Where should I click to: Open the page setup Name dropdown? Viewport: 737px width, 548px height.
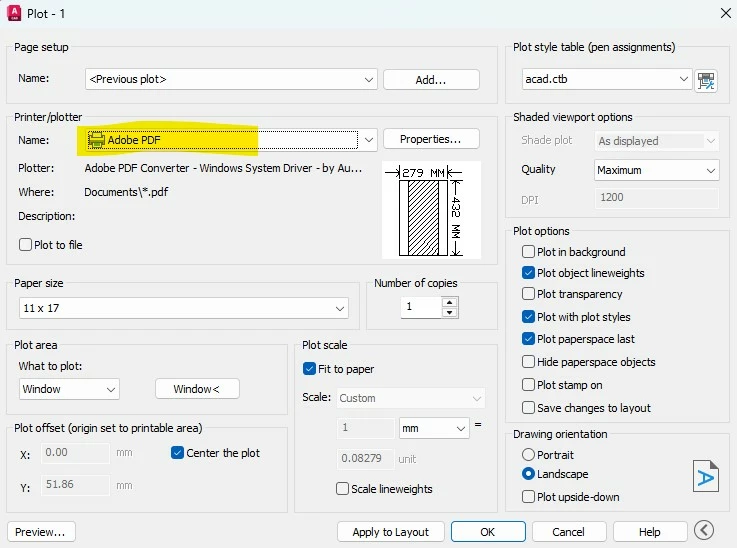(x=231, y=79)
